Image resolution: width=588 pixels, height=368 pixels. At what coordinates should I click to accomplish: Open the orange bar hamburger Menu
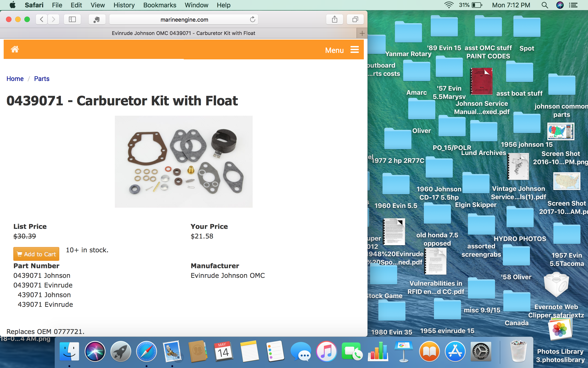click(342, 50)
